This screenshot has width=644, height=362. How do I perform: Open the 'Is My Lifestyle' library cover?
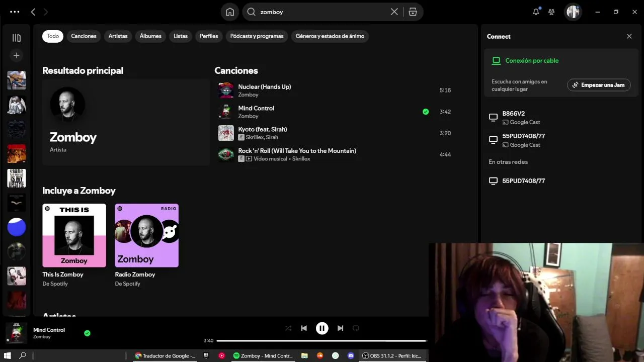[17, 178]
